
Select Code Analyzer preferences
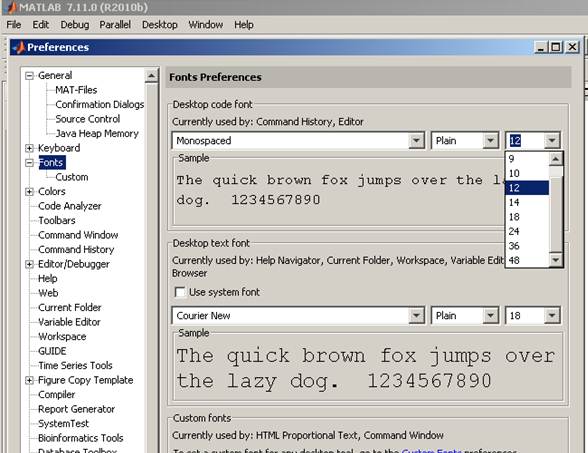[69, 206]
